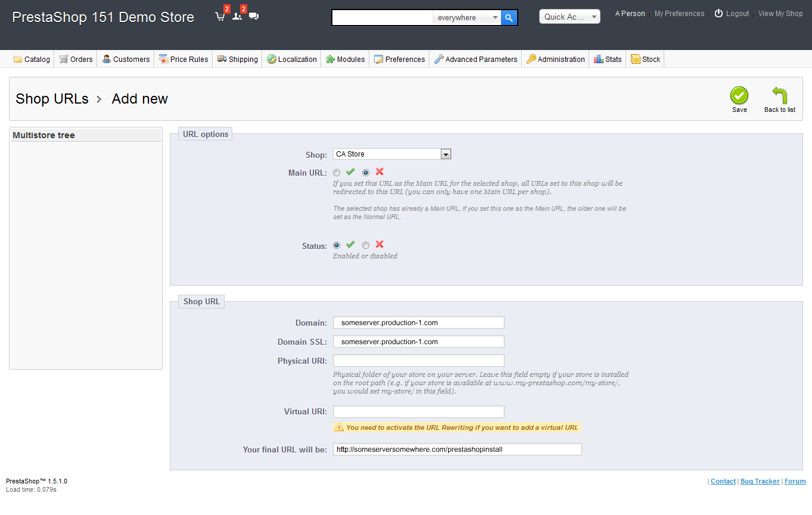This screenshot has width=812, height=515.
Task: Open the Quick Access dropdown
Action: (569, 17)
